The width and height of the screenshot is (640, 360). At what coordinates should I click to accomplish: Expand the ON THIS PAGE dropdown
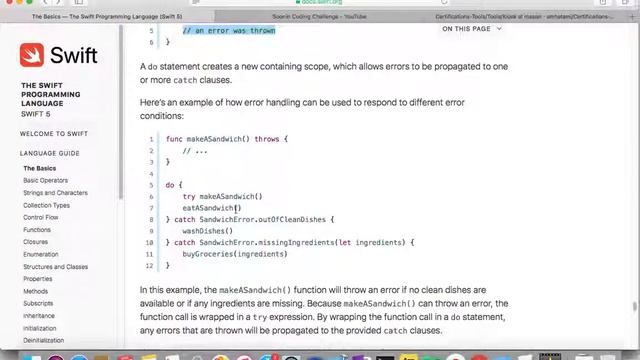[x=472, y=29]
